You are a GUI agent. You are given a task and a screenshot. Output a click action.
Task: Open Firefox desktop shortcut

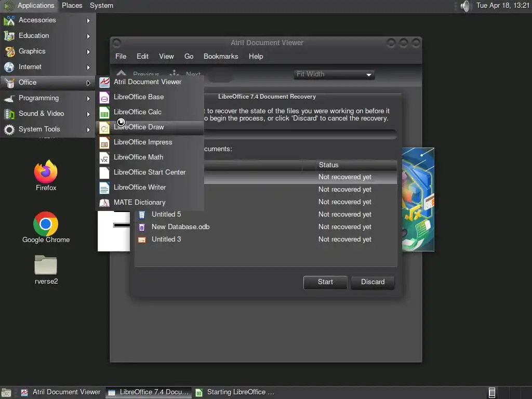tap(46, 176)
